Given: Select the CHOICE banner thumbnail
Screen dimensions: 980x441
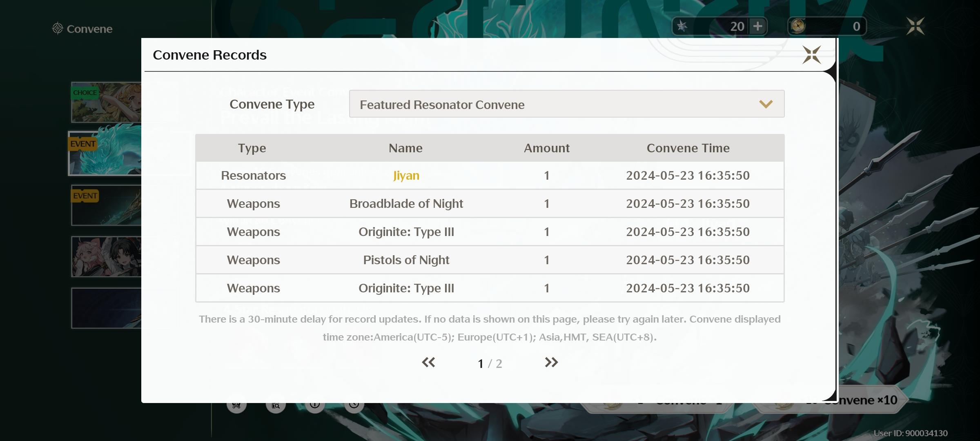Looking at the screenshot, I should coord(106,102).
